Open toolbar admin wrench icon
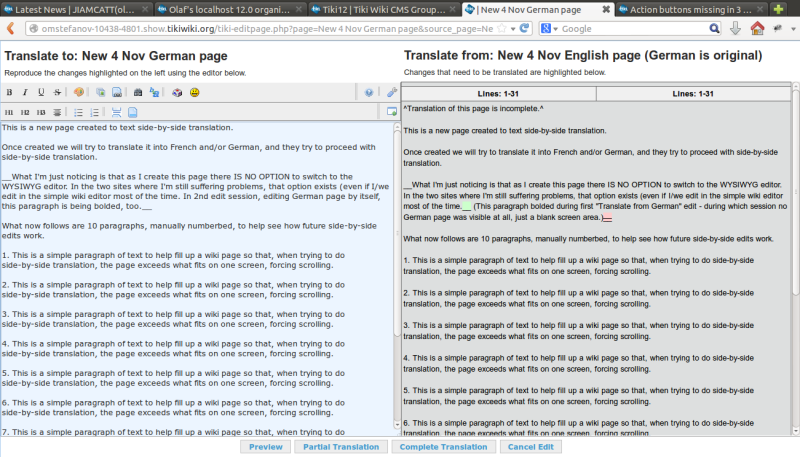800x457 pixels. click(391, 92)
